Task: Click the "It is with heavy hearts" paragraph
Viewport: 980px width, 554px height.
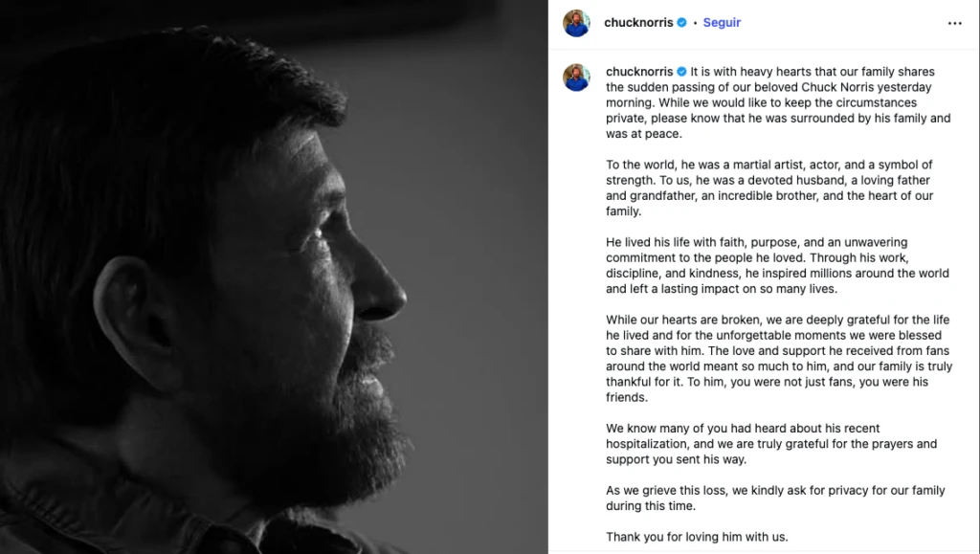Action: click(x=775, y=103)
